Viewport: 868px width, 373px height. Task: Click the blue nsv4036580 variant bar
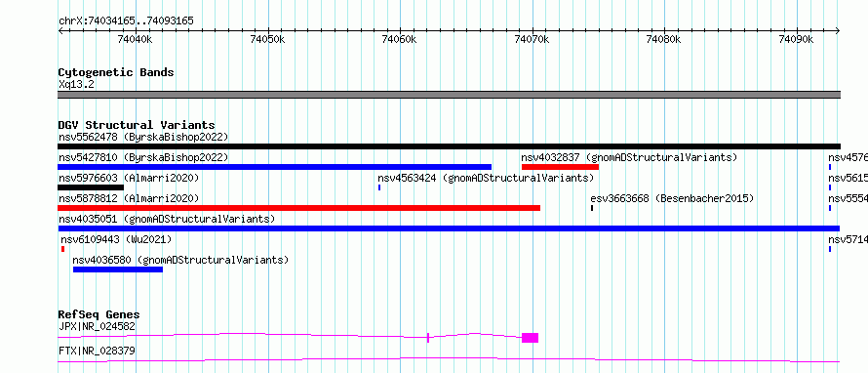click(x=118, y=269)
